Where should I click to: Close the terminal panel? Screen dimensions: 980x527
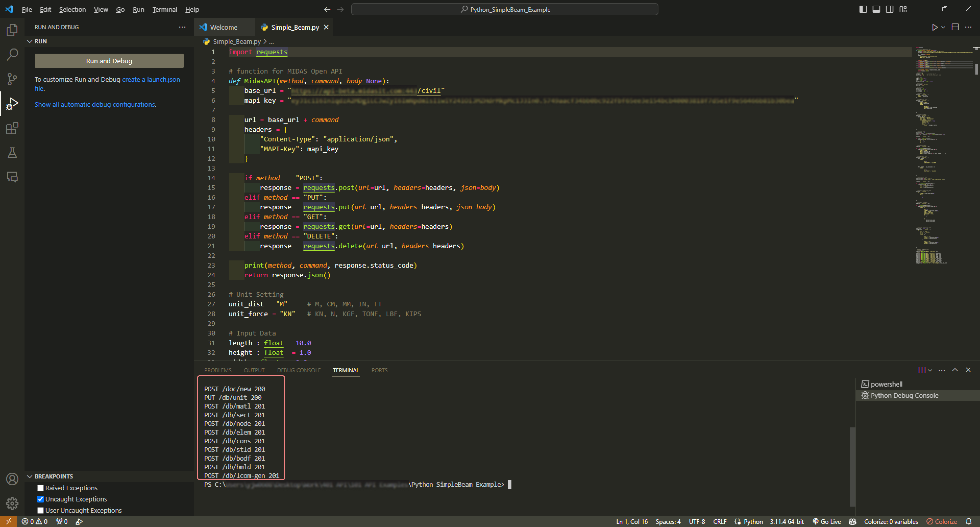[968, 370]
